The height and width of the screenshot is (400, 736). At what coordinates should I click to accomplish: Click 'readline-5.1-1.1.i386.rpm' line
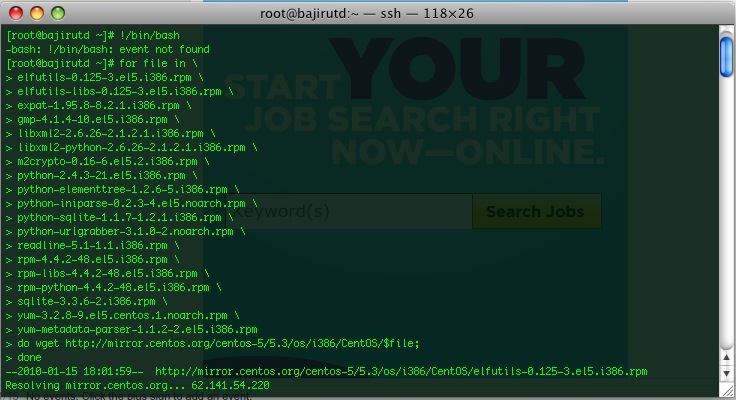coord(92,245)
